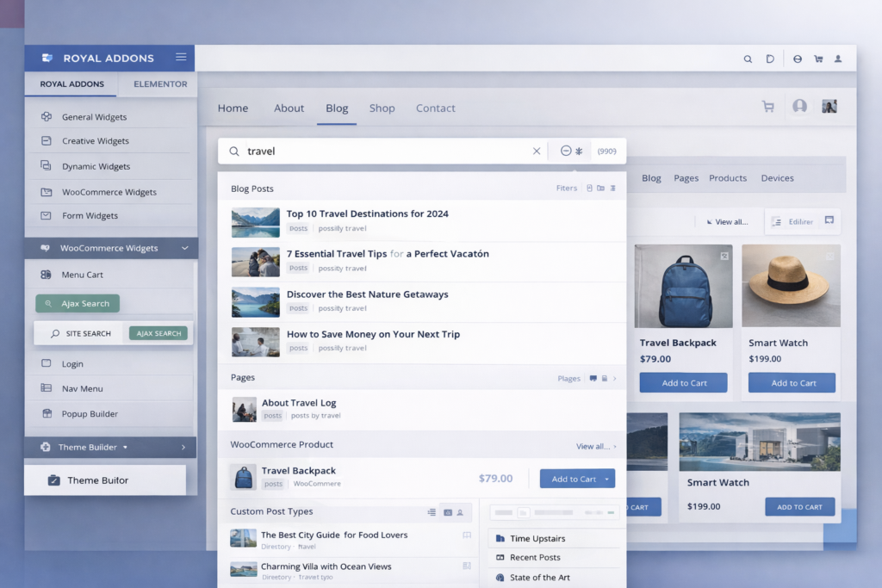Click the clear (X) icon in the search bar
882x588 pixels.
click(x=537, y=150)
